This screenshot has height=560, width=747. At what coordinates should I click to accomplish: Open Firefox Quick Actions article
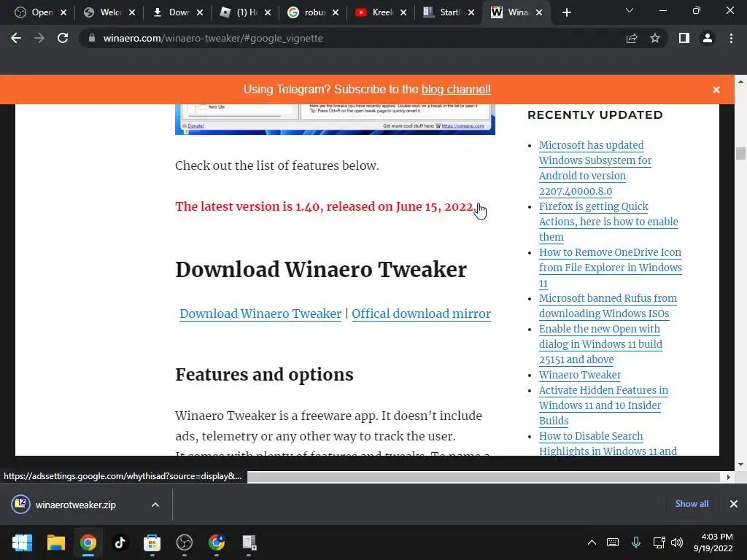point(608,222)
